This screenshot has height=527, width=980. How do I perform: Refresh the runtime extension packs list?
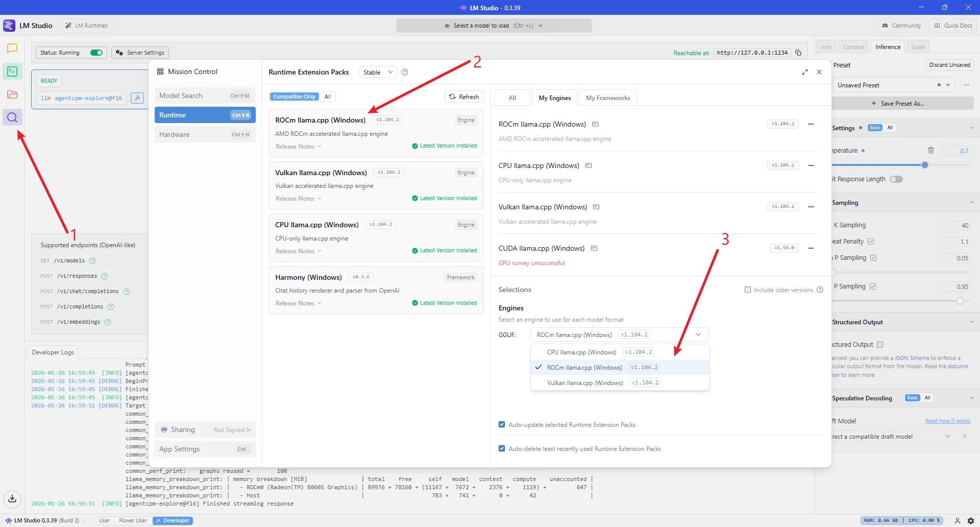pyautogui.click(x=464, y=97)
